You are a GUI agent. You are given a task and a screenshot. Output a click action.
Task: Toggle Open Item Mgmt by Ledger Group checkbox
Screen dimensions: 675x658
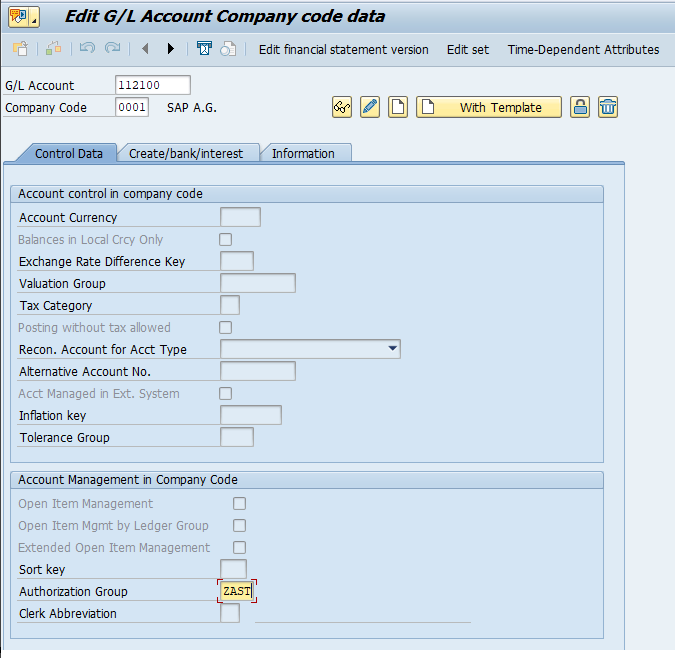click(x=239, y=525)
